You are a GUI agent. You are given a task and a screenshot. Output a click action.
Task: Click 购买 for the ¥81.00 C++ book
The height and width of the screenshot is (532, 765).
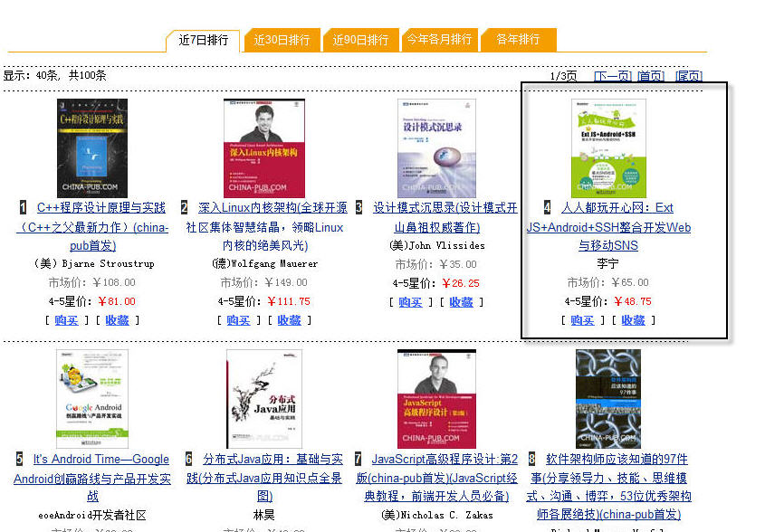pyautogui.click(x=66, y=320)
